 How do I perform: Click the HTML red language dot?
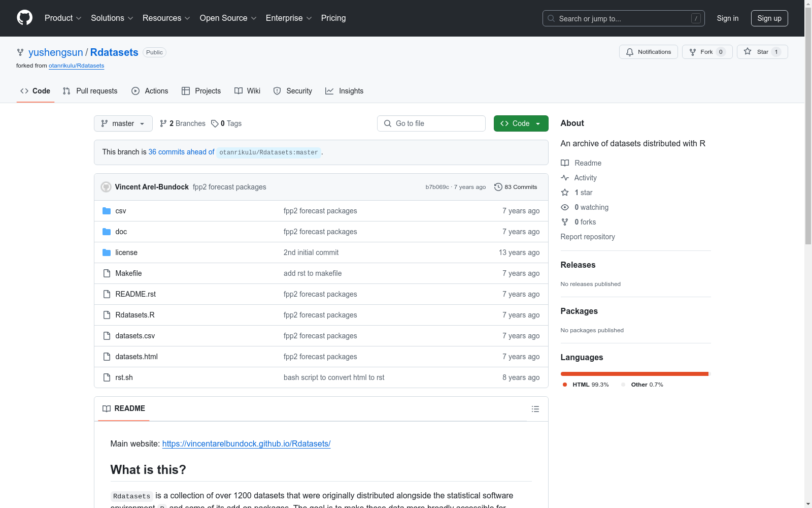click(565, 385)
